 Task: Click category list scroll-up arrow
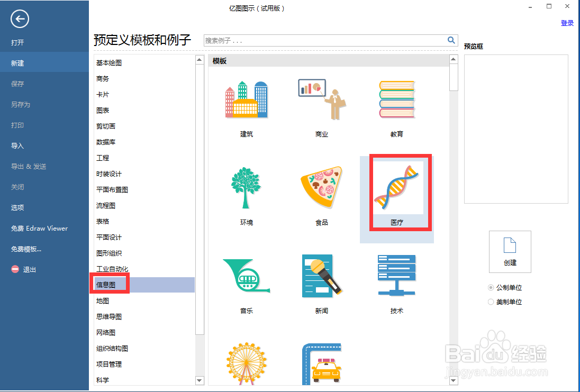pos(200,60)
